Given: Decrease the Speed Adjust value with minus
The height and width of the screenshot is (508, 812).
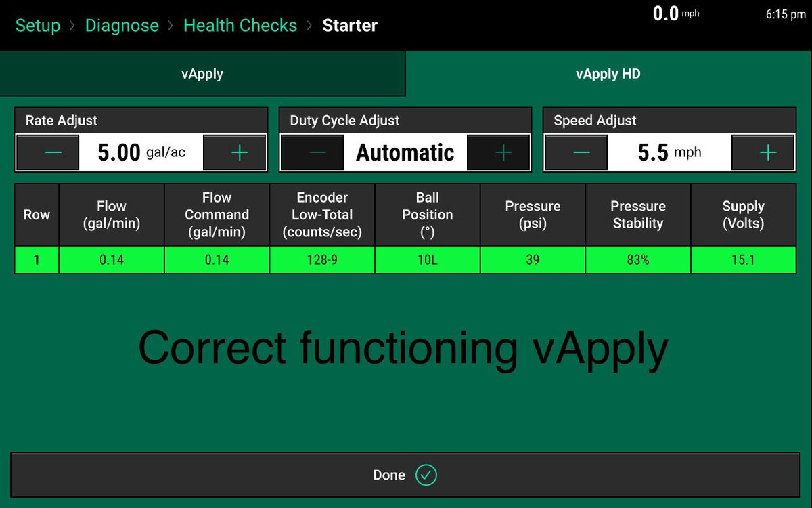Looking at the screenshot, I should pyautogui.click(x=576, y=152).
